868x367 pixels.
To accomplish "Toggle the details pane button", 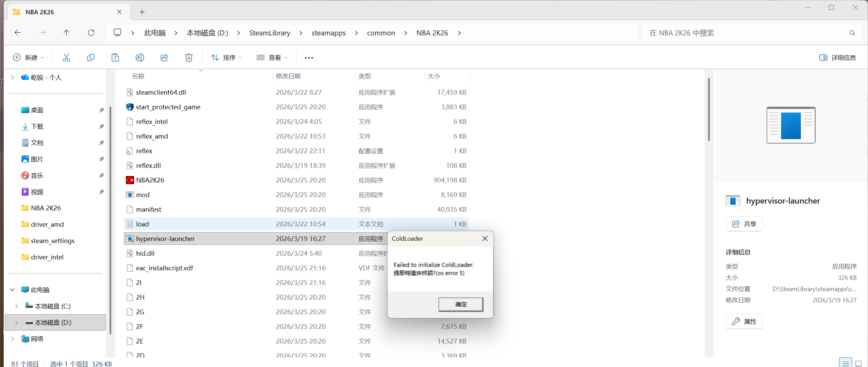I will click(837, 58).
